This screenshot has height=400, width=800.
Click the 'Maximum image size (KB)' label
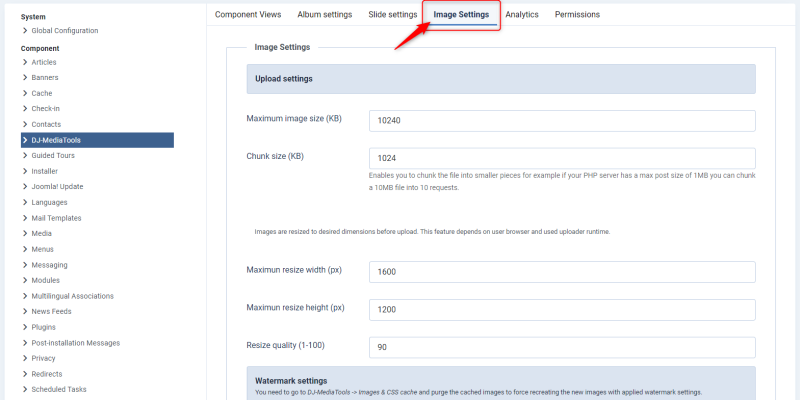click(294, 119)
